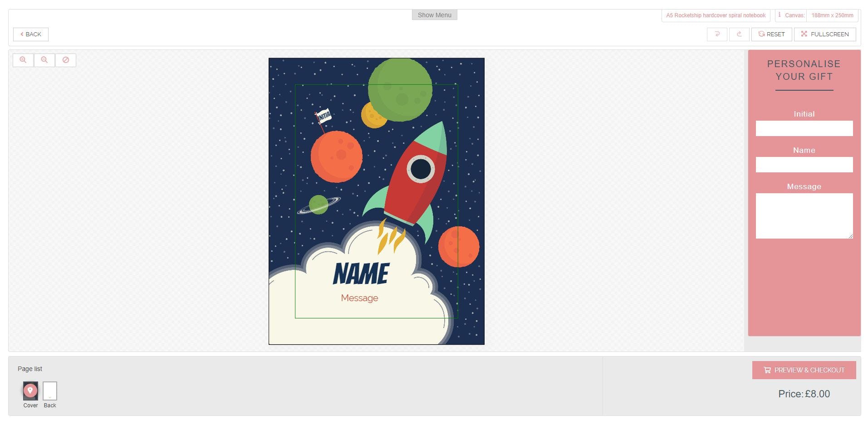This screenshot has width=868, height=425.
Task: Show the hidden menu
Action: [434, 15]
